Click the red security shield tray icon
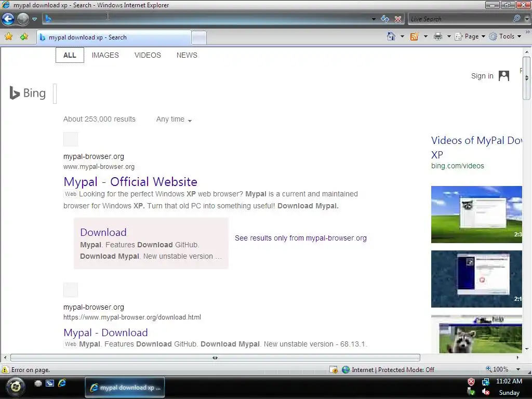 point(471,382)
